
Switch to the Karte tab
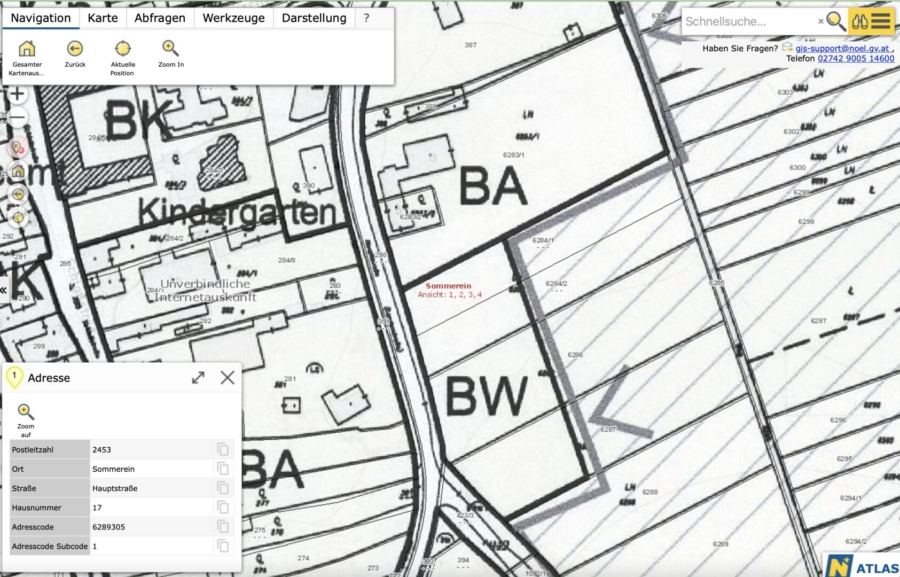(x=102, y=18)
